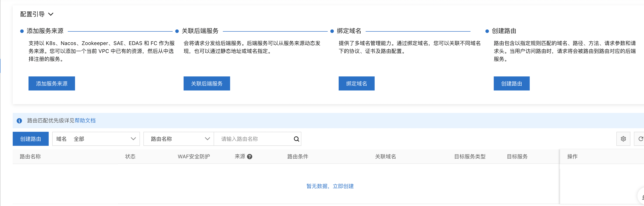Click the 路由名称 column header
The image size is (644, 206).
click(x=30, y=157)
